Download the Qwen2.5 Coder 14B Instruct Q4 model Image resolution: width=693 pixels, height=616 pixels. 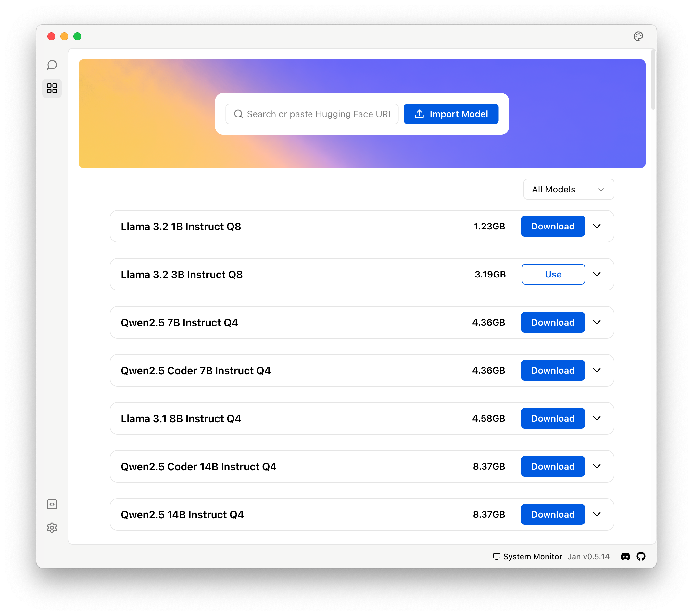click(x=552, y=466)
